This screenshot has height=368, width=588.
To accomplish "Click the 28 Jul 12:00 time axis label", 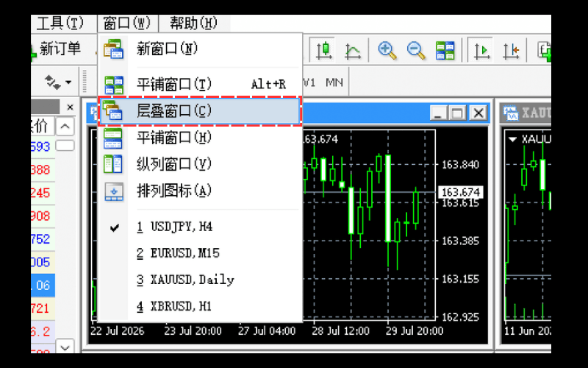I will pos(340,330).
